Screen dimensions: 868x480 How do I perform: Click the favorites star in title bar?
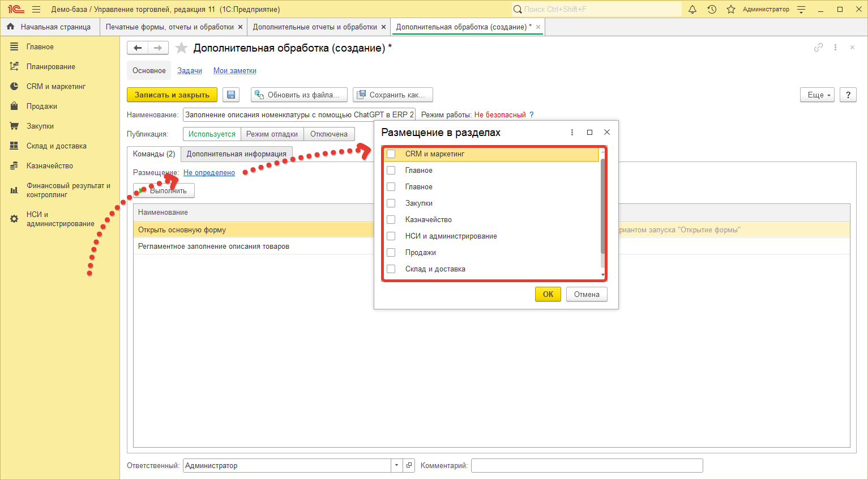click(731, 9)
